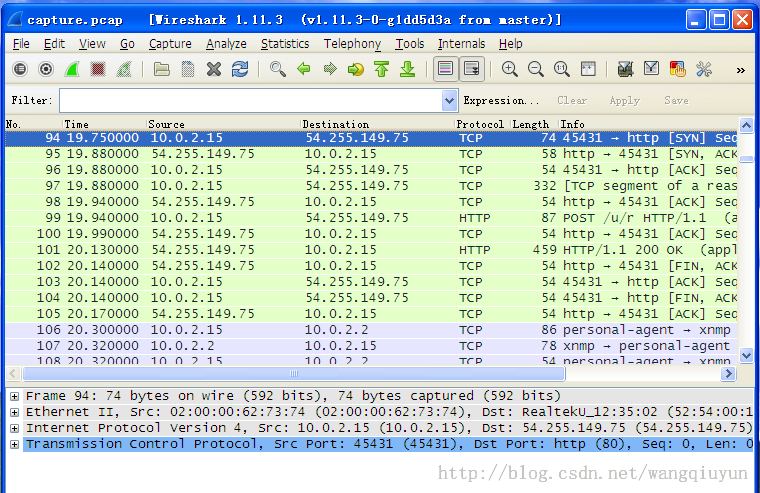Screen dimensions: 760x493
Task: Zoom in on packet text
Action: coord(509,69)
